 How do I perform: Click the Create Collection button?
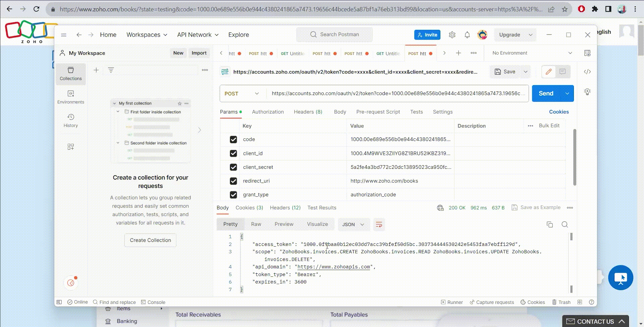pos(150,240)
